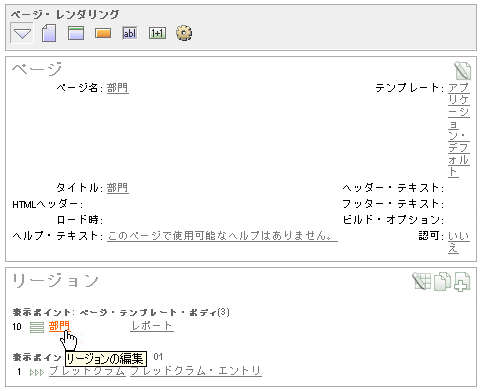480x391 pixels.
Task: Click the show-all triangle icon in Page Rendering toolbar
Action: [x=22, y=33]
